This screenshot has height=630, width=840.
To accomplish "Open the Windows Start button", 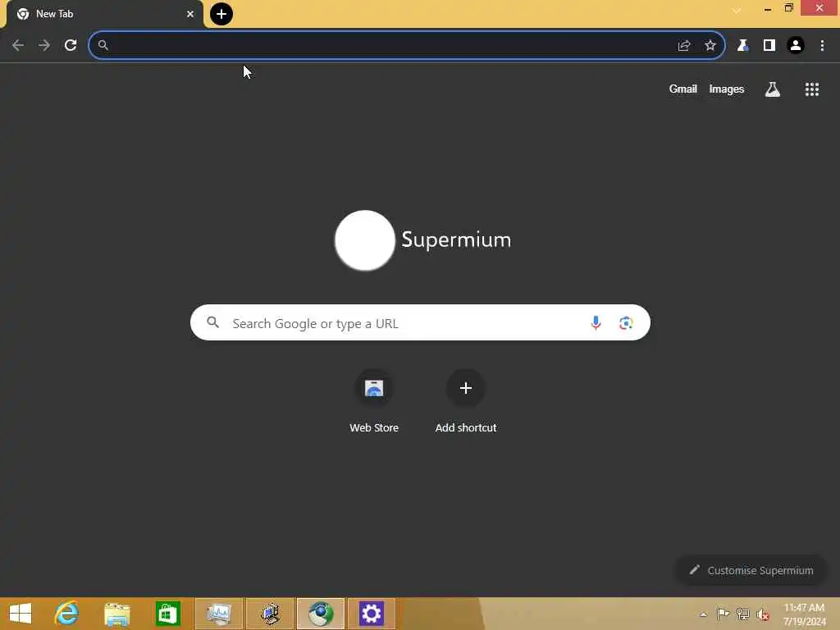I will [21, 614].
